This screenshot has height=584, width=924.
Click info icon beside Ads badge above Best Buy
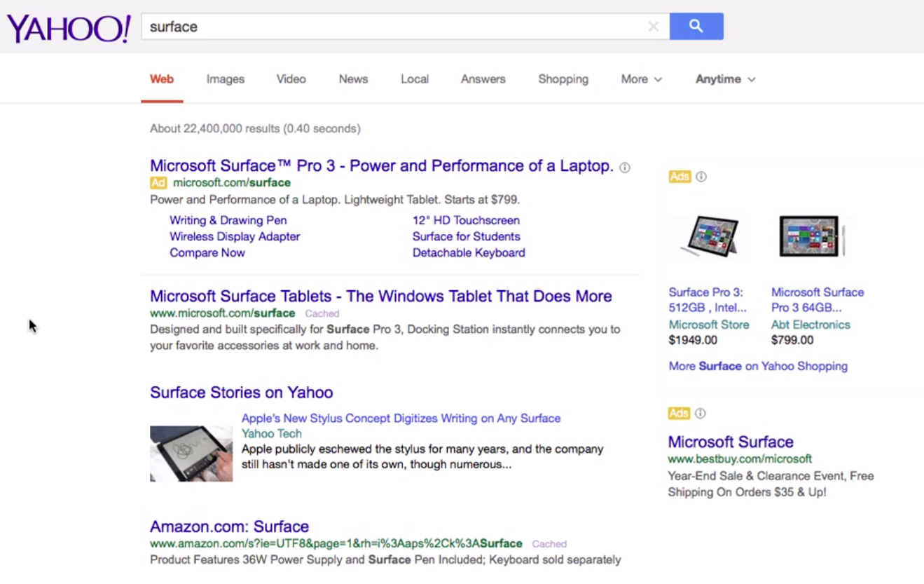click(701, 414)
